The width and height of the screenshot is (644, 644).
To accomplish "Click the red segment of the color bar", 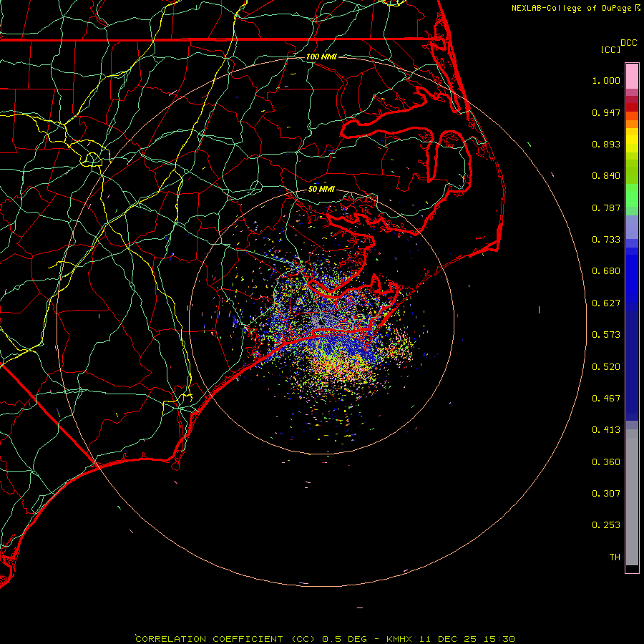I will click(x=632, y=107).
